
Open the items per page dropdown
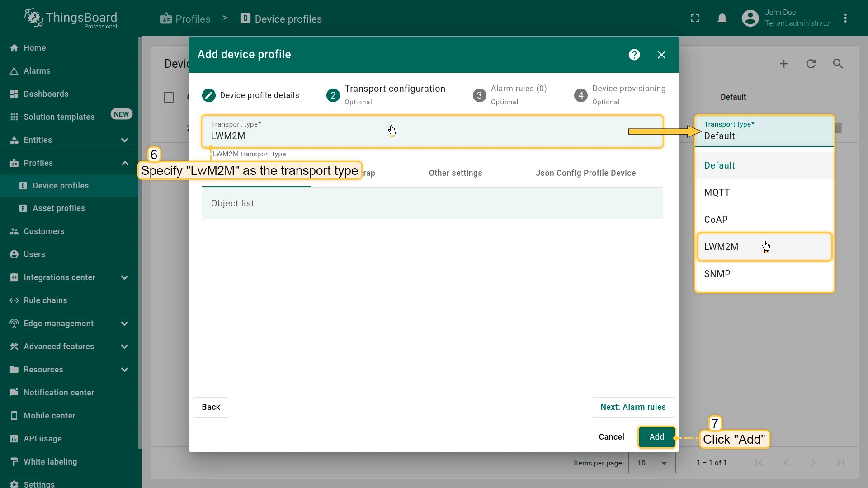pos(651,463)
